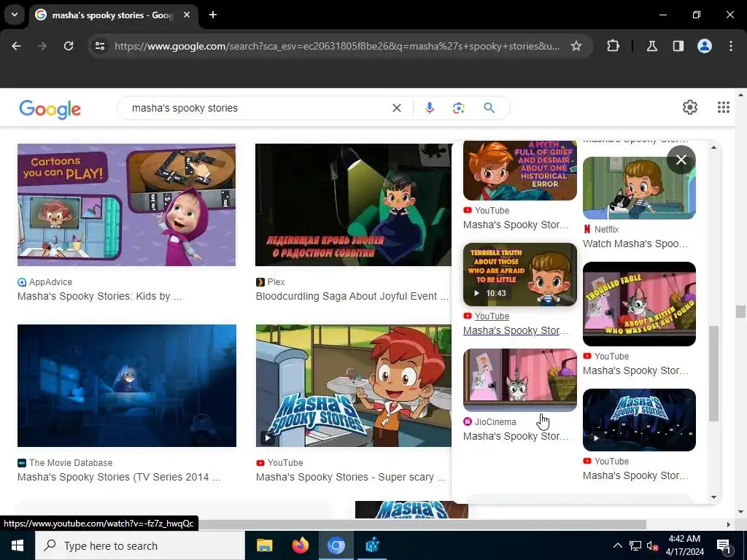Open the network tray icon
This screenshot has height=560, width=747.
tap(635, 545)
